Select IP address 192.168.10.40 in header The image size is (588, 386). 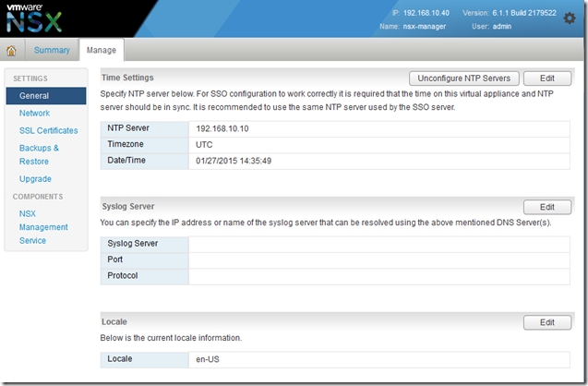click(426, 13)
